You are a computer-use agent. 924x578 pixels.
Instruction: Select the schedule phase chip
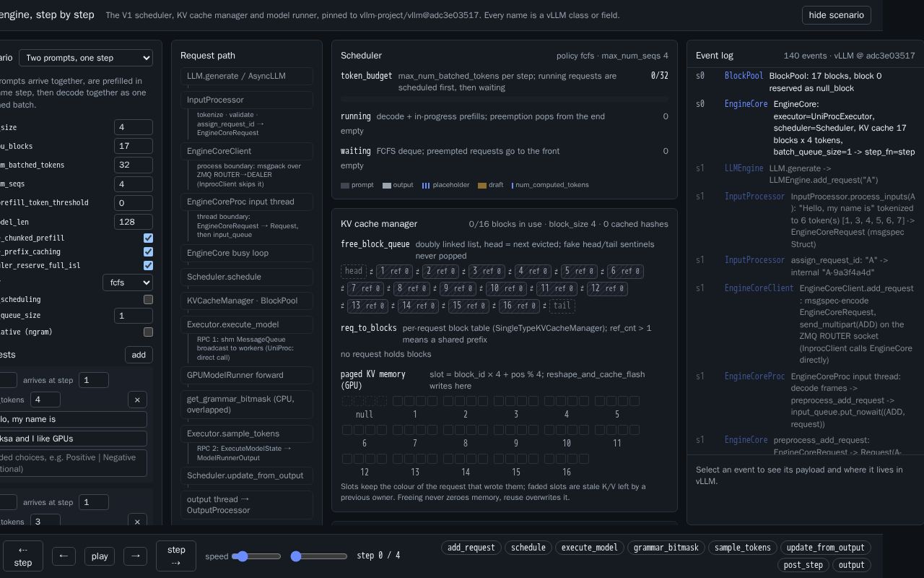(x=528, y=548)
